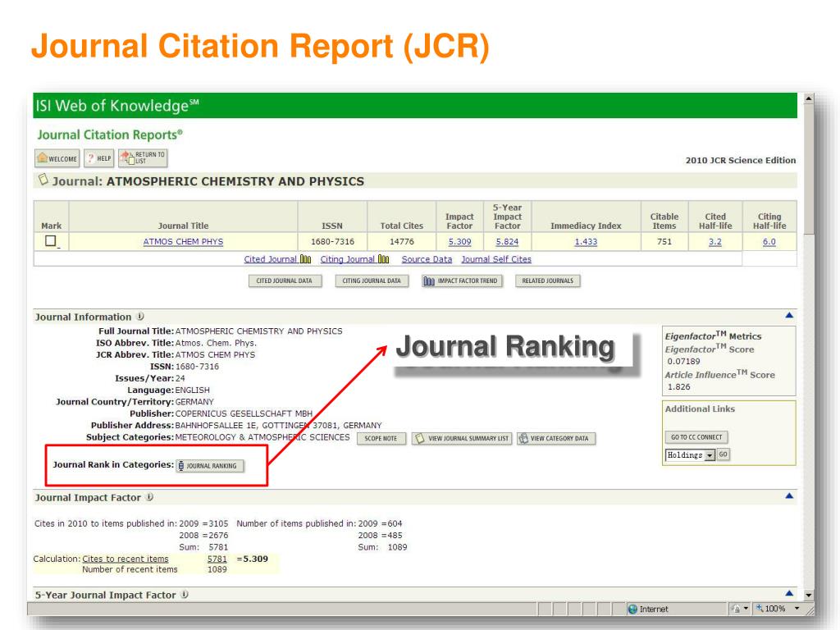The image size is (840, 630).
Task: Click the Cited Journal link
Action: (x=270, y=259)
